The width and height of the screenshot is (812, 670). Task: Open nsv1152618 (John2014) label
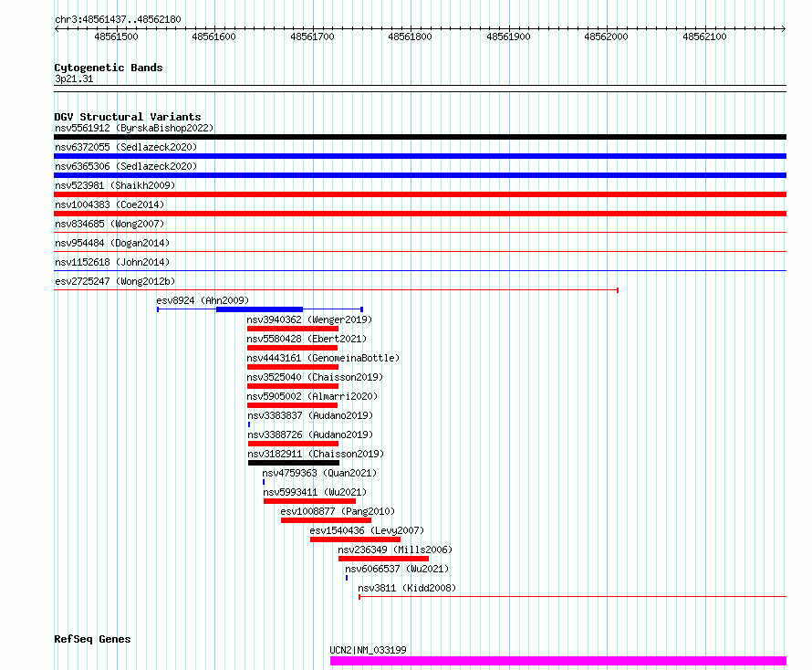(112, 262)
